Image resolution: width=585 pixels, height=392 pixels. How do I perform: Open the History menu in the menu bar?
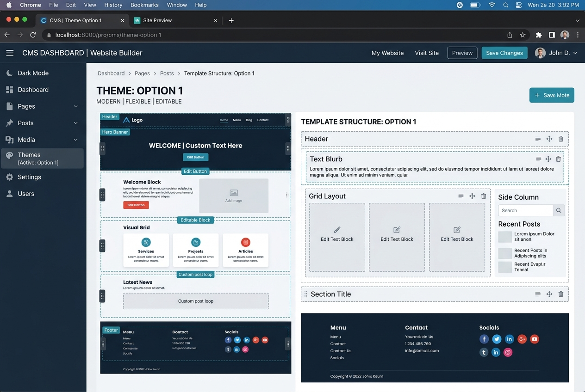click(113, 5)
